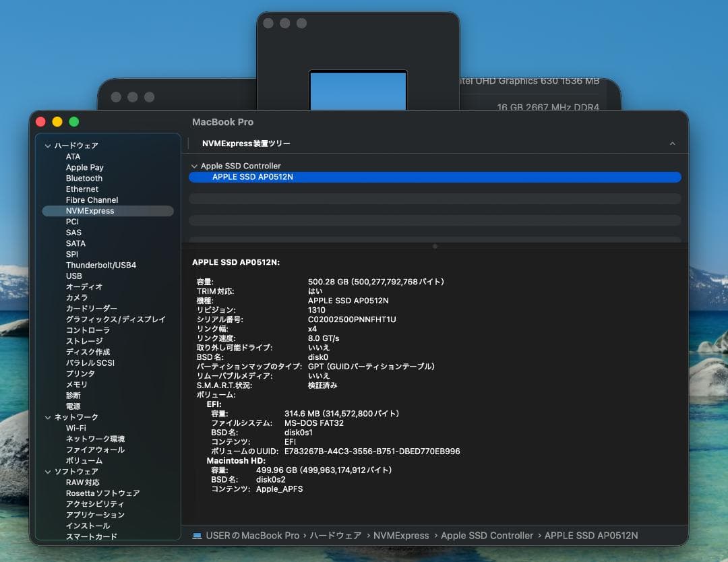Select ネットワーク環境 in the sidebar

pyautogui.click(x=95, y=439)
